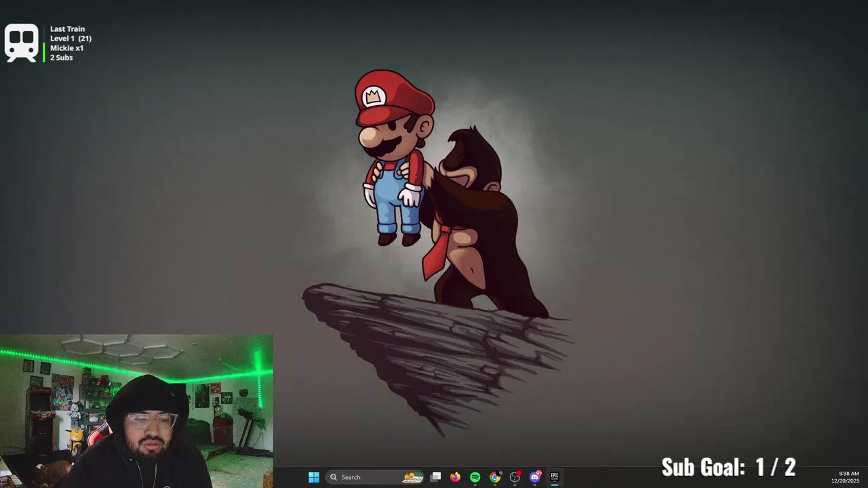868x488 pixels.
Task: Click the 'Mickie x1' text
Action: point(66,48)
